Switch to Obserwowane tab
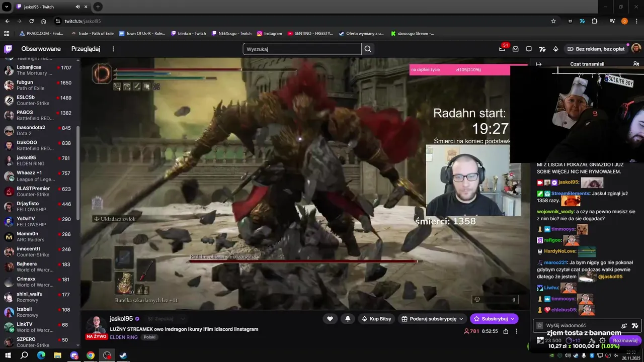Screen dimensions: 644x362 point(41,49)
